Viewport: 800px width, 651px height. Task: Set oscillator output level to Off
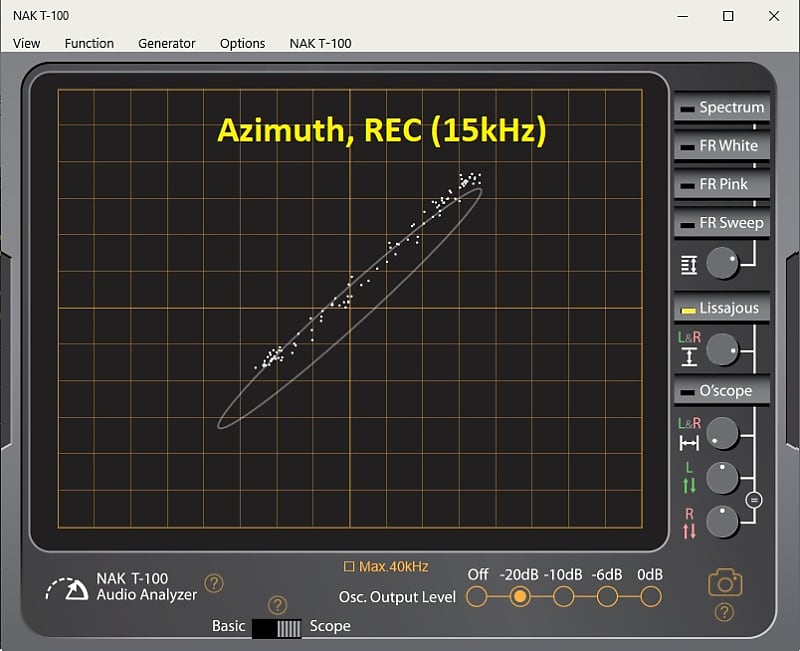[477, 596]
